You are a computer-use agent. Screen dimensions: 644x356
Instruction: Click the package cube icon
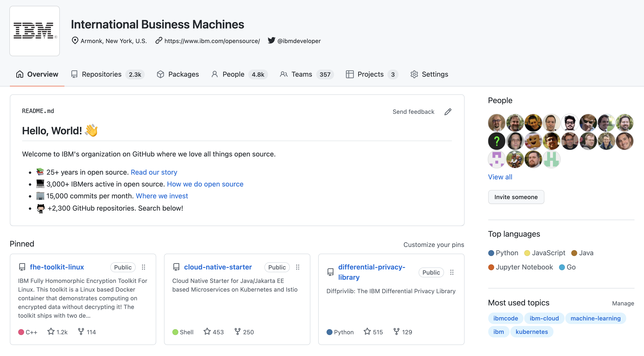click(161, 74)
